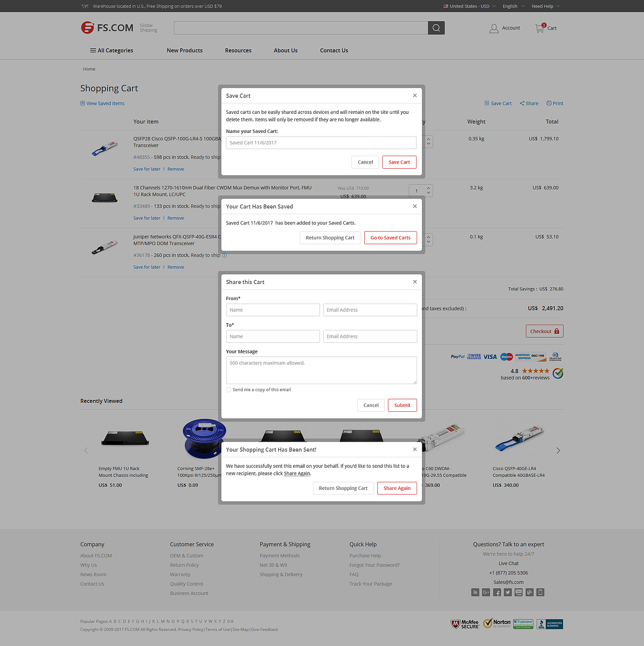Image resolution: width=644 pixels, height=646 pixels.
Task: Click the Trustwave badge
Action: (x=523, y=624)
